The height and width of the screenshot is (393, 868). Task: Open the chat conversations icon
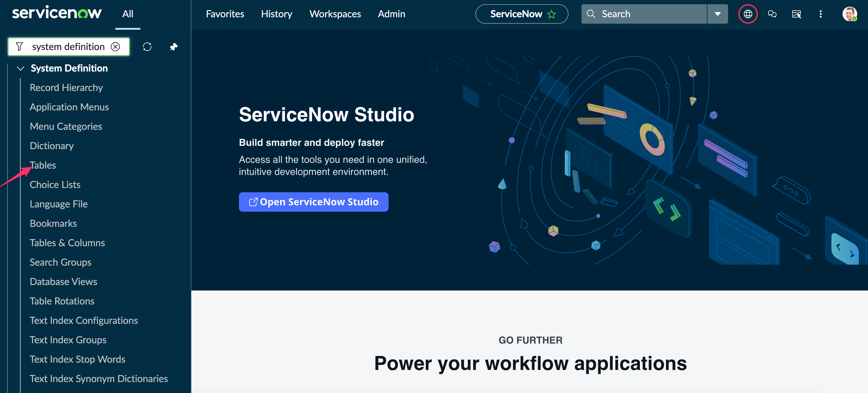[772, 14]
